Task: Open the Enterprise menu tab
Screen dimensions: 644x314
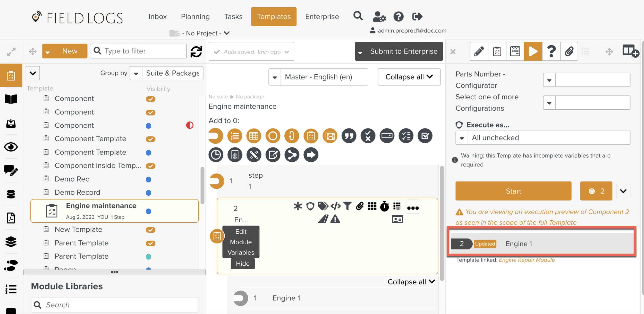Action: coord(322,17)
